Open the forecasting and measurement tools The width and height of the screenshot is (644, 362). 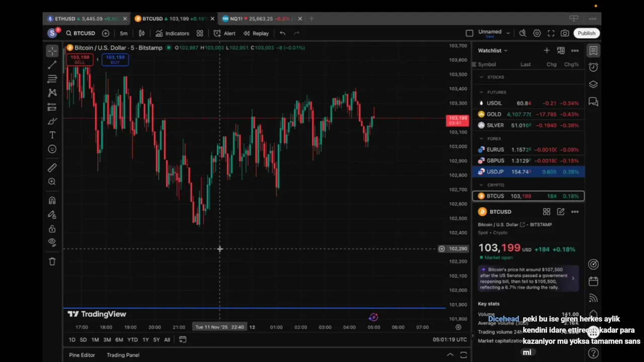pyautogui.click(x=52, y=107)
